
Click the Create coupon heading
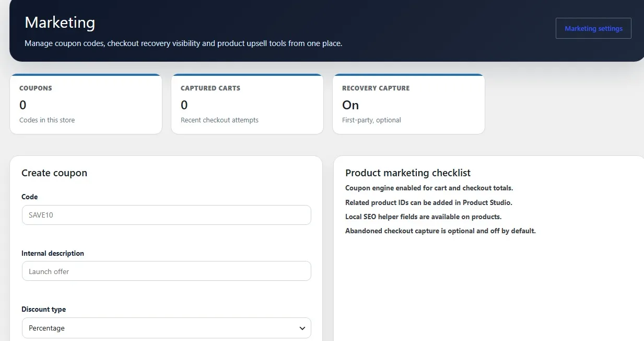[54, 173]
